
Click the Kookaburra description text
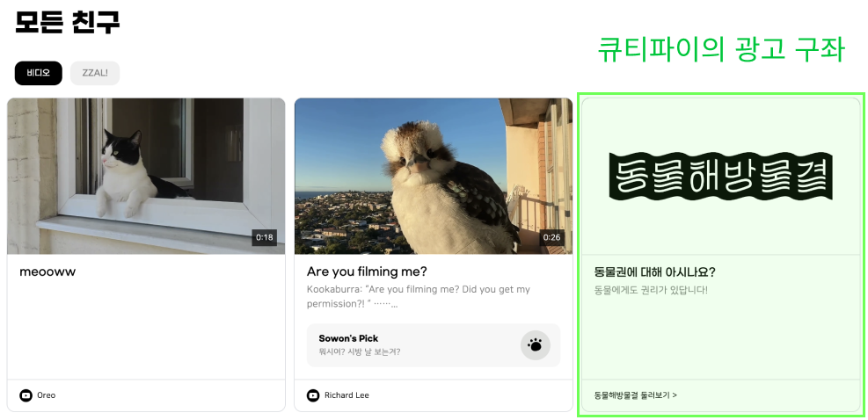(419, 297)
